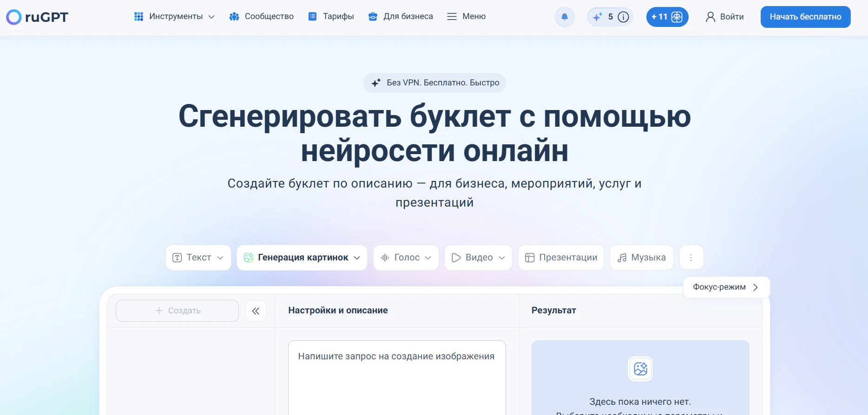The height and width of the screenshot is (415, 868).
Task: Click the empty result image placeholder icon
Action: 640,369
